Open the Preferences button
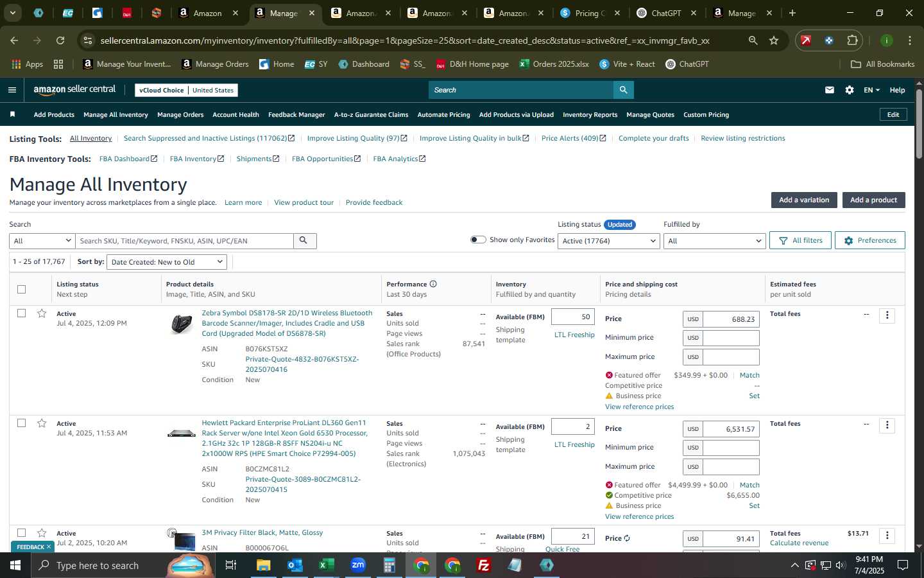The image size is (924, 578). click(x=869, y=240)
